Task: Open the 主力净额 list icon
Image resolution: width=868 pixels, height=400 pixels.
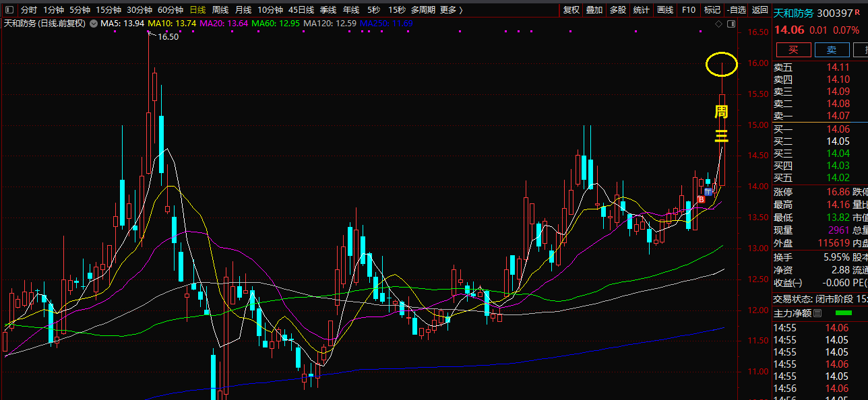Action: [817, 313]
